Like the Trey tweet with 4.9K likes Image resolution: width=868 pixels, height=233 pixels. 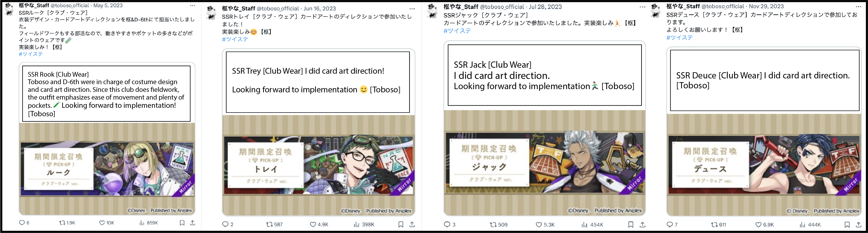tap(313, 224)
